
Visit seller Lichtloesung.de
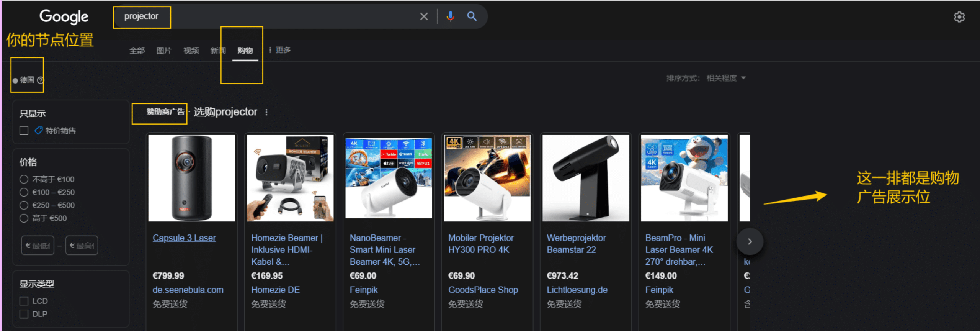[x=577, y=290]
